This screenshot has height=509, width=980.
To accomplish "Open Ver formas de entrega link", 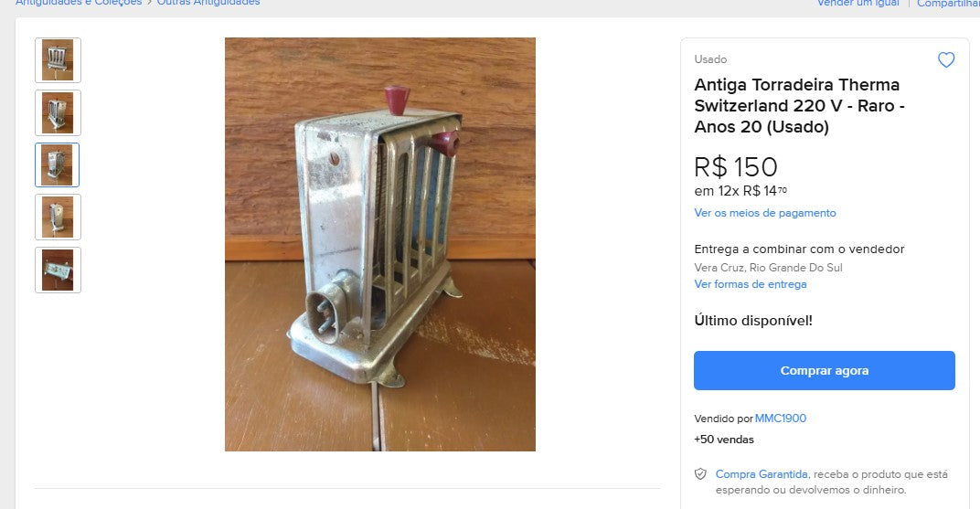I will [x=750, y=284].
